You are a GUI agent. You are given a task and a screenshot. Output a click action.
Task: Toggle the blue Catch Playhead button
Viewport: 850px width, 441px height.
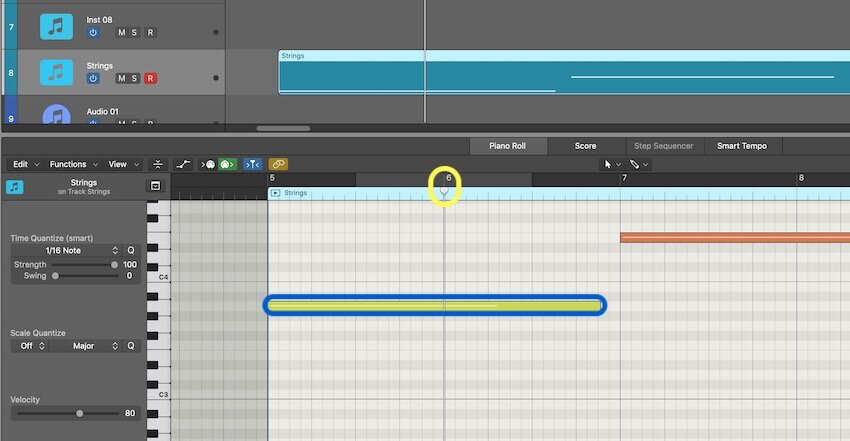[253, 164]
